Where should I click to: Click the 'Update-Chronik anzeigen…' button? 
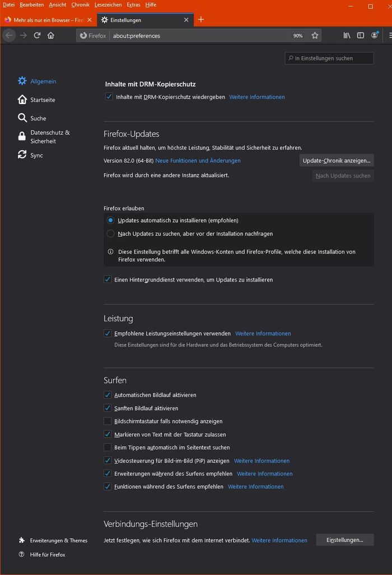pyautogui.click(x=336, y=160)
